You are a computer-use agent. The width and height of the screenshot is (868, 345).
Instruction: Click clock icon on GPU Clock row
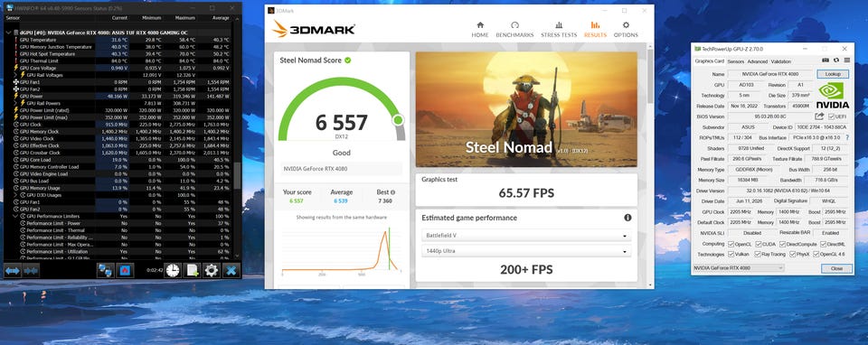tap(15, 125)
